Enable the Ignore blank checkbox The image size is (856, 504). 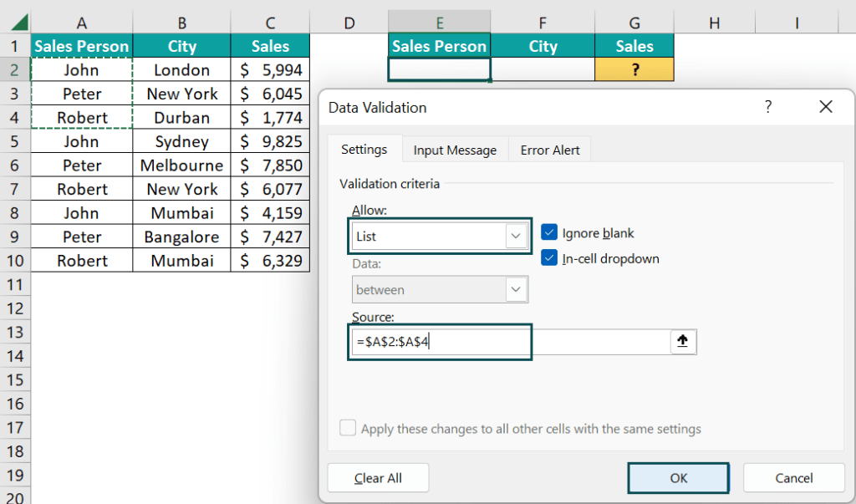click(x=549, y=233)
